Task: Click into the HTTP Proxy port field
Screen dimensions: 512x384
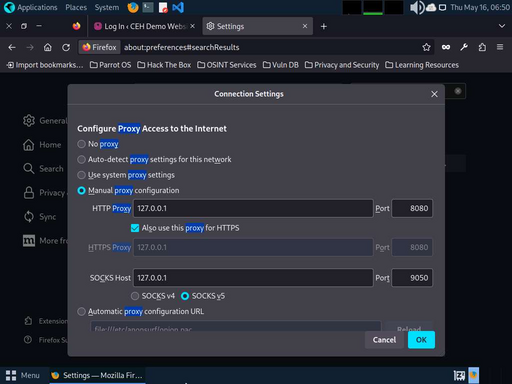Action: coord(412,208)
